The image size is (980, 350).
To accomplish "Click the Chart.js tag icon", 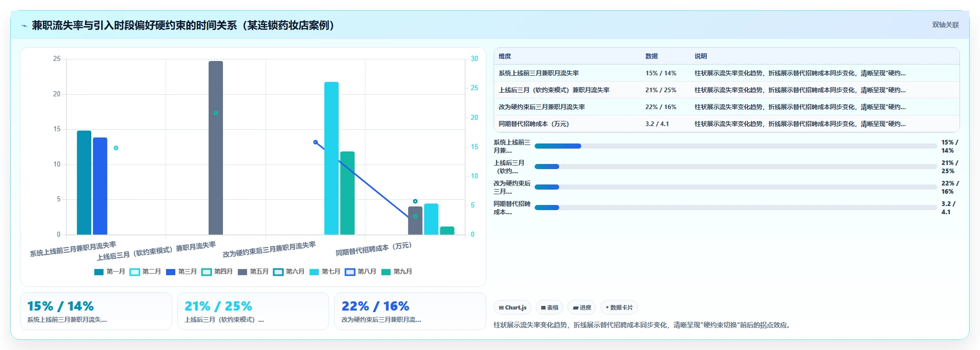I will (501, 307).
